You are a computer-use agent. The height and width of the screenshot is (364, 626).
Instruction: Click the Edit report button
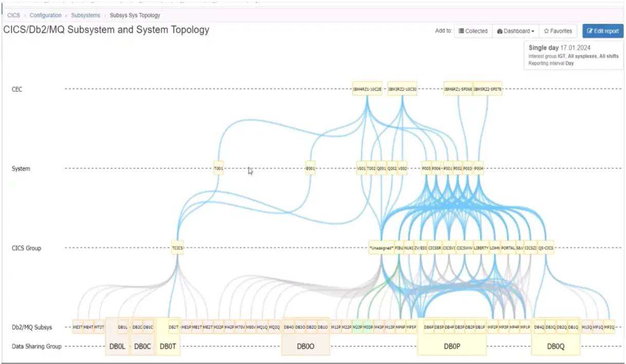tap(603, 31)
